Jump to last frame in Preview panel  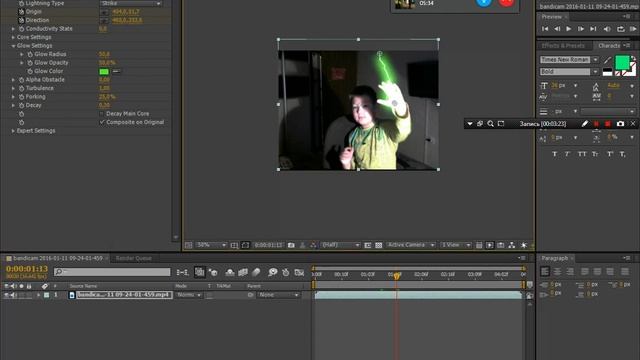tap(593, 29)
